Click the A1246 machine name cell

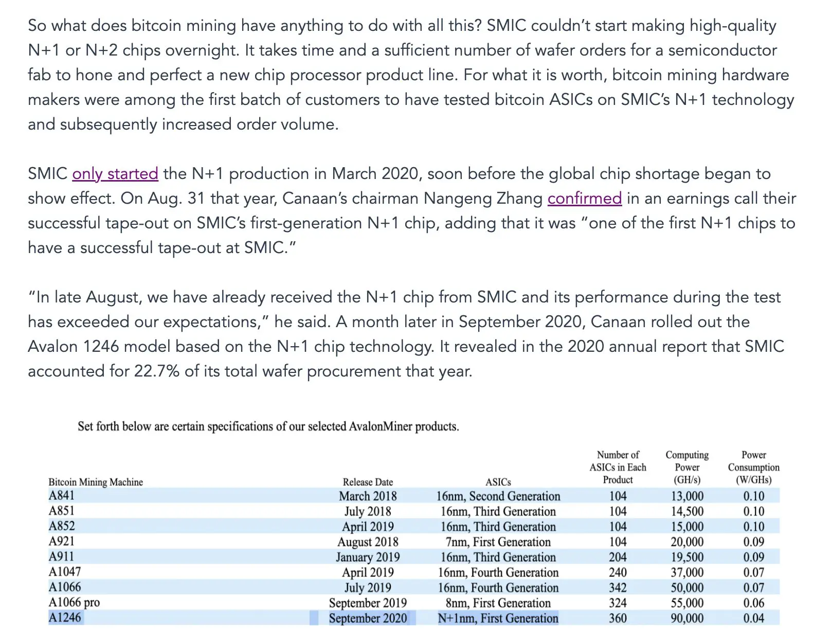pyautogui.click(x=65, y=618)
